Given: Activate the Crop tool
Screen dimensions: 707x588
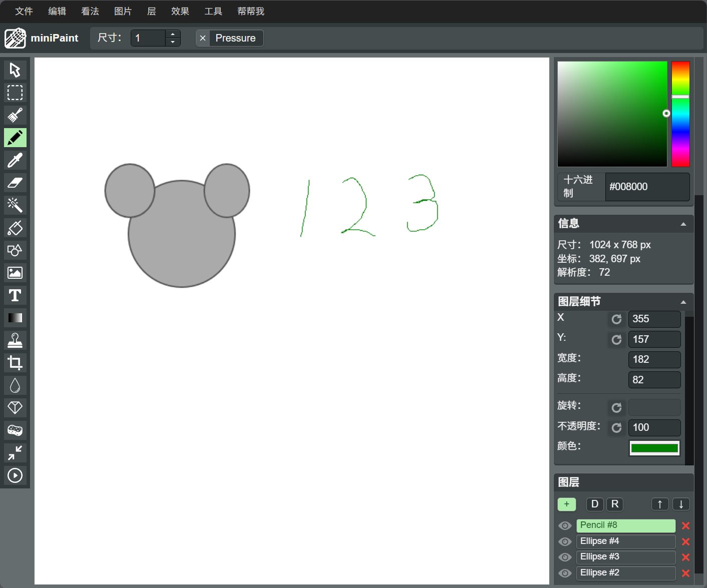Looking at the screenshot, I should pos(15,363).
